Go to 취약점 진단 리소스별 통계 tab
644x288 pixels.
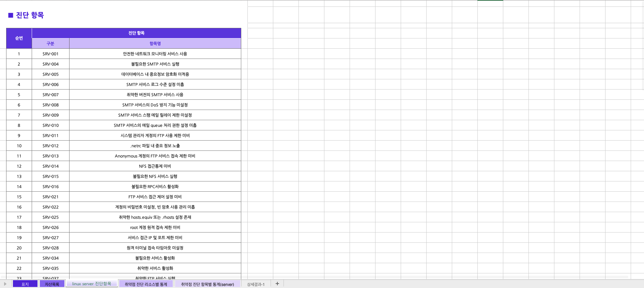(146, 284)
